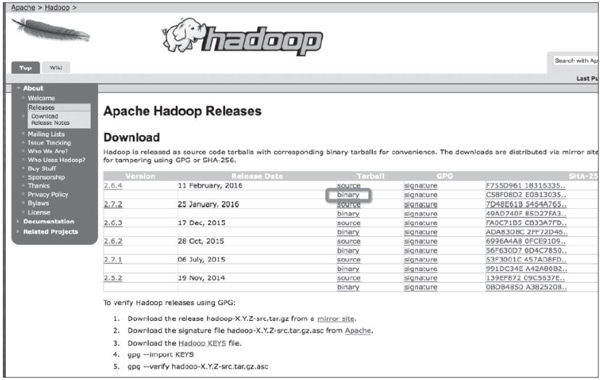
Task: Open the Hadoop KEYS file link
Action: (x=202, y=343)
